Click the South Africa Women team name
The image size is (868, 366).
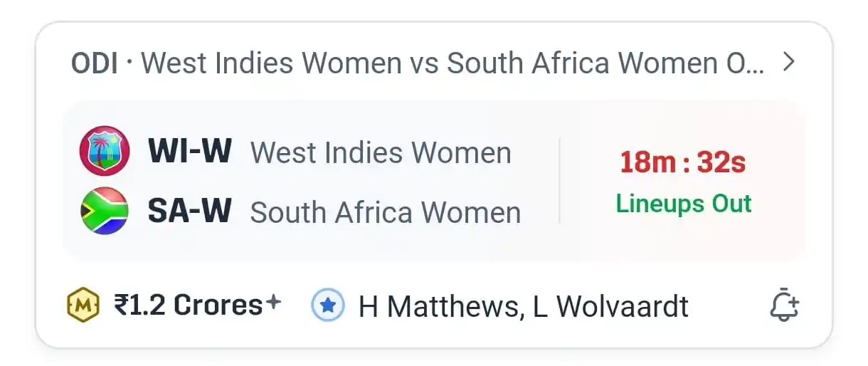pyautogui.click(x=386, y=212)
